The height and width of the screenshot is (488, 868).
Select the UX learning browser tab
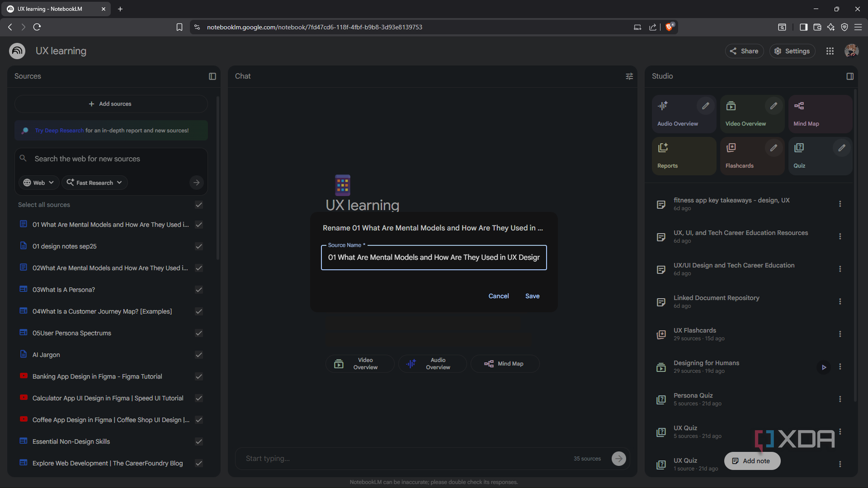55,9
